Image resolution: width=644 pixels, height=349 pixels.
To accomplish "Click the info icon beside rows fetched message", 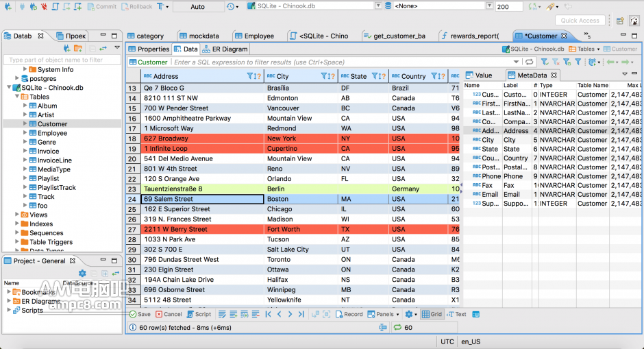I will click(133, 327).
